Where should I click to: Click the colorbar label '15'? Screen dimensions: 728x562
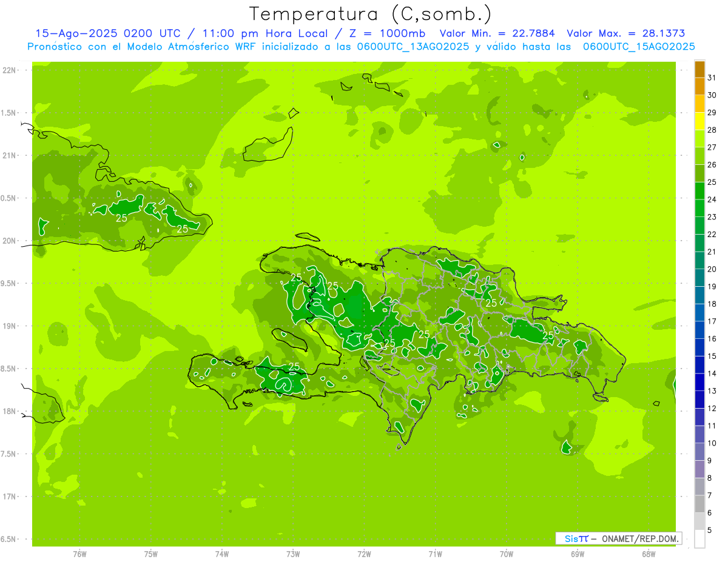point(712,356)
